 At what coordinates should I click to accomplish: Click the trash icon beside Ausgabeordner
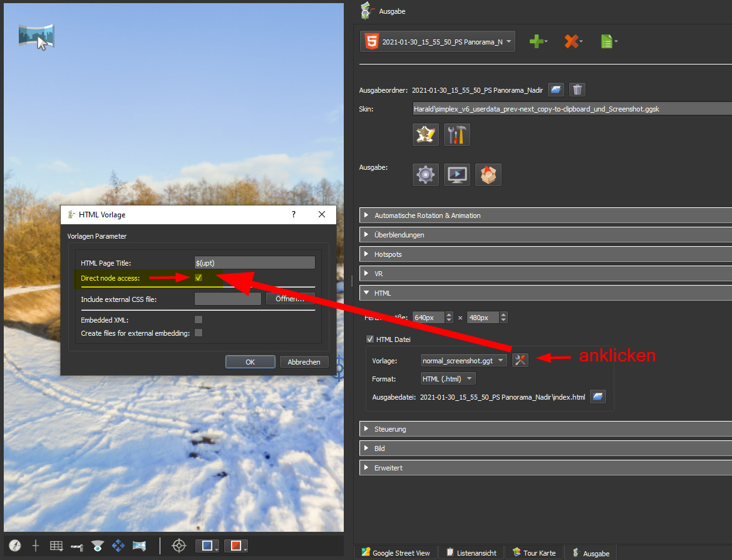pyautogui.click(x=577, y=90)
